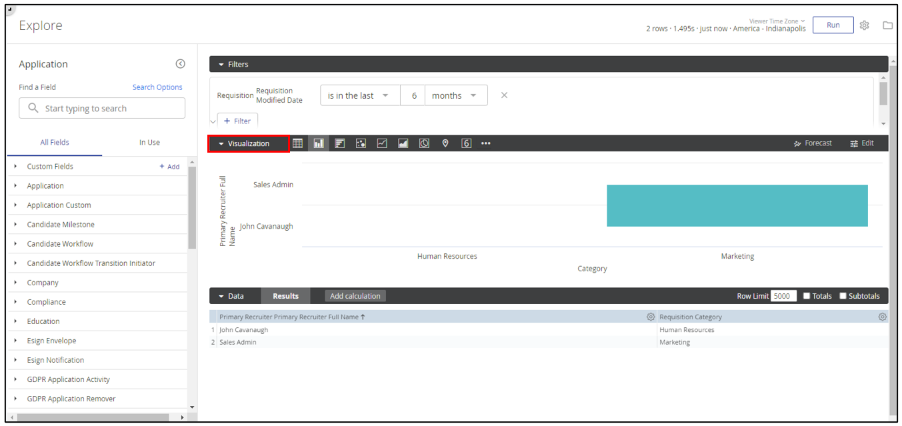This screenshot has height=426, width=902.
Task: Expand the Application Custom field group
Action: (x=16, y=205)
